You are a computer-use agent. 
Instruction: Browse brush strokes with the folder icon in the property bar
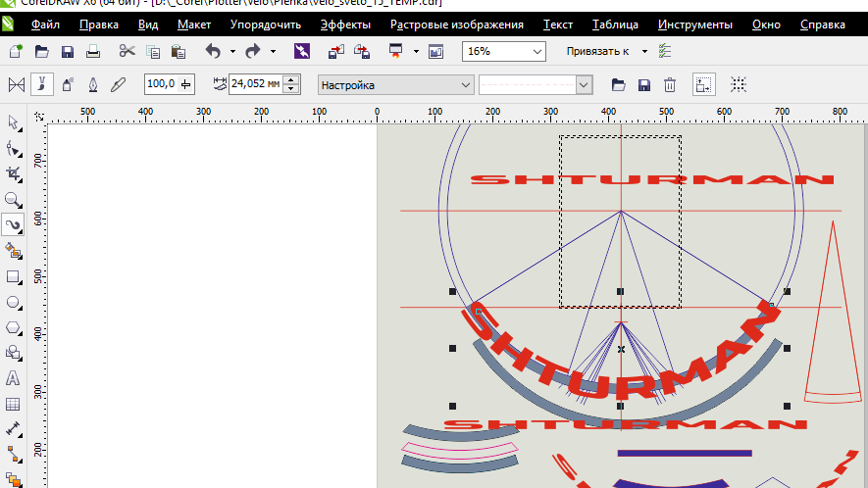coord(618,84)
